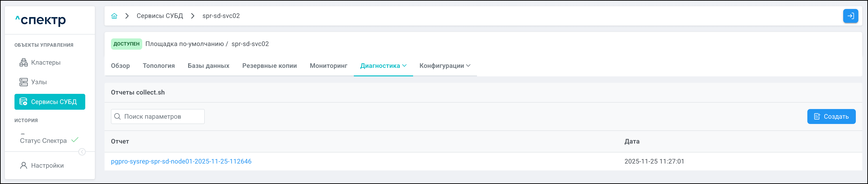Click the login arrow icon button
This screenshot has width=868, height=184.
click(x=851, y=16)
